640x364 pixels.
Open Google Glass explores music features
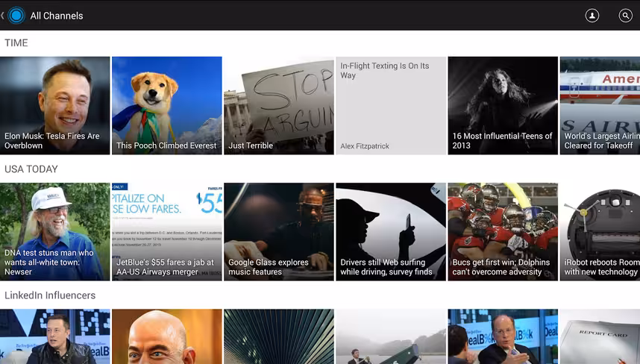click(279, 231)
